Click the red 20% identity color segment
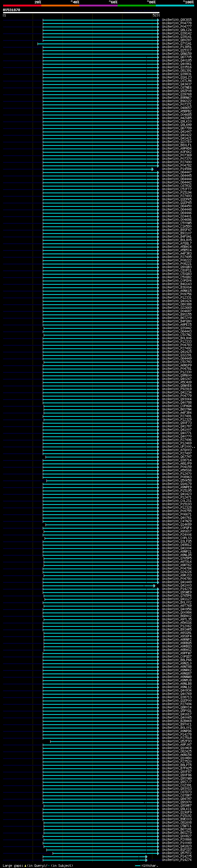The image size is (197, 868). click(x=22, y=6)
